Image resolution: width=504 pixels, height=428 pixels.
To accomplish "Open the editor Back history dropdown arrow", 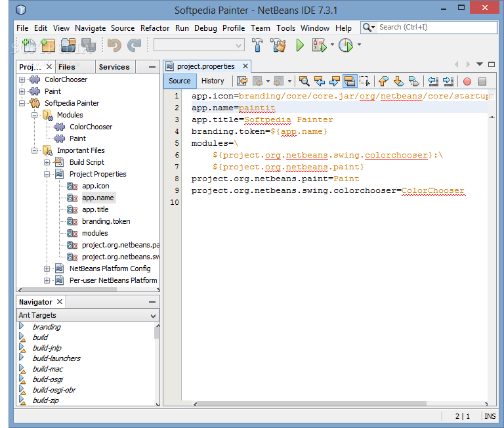I will pos(268,81).
